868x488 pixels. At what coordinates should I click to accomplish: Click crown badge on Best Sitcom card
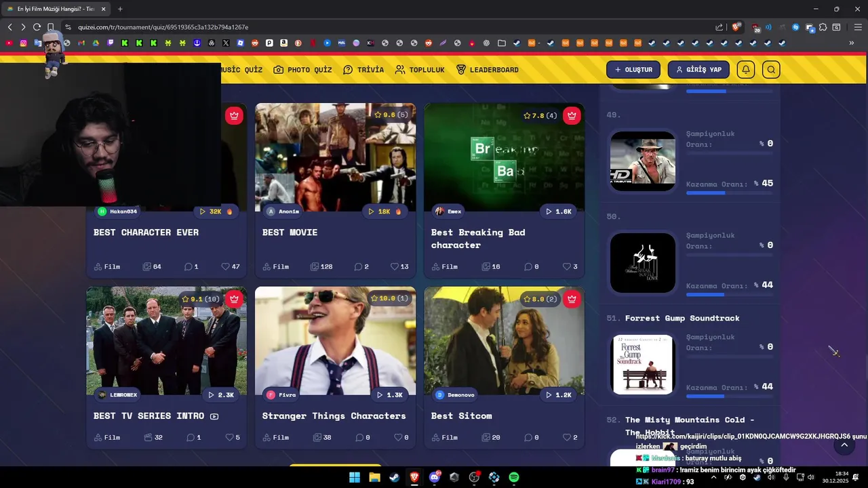(x=572, y=299)
